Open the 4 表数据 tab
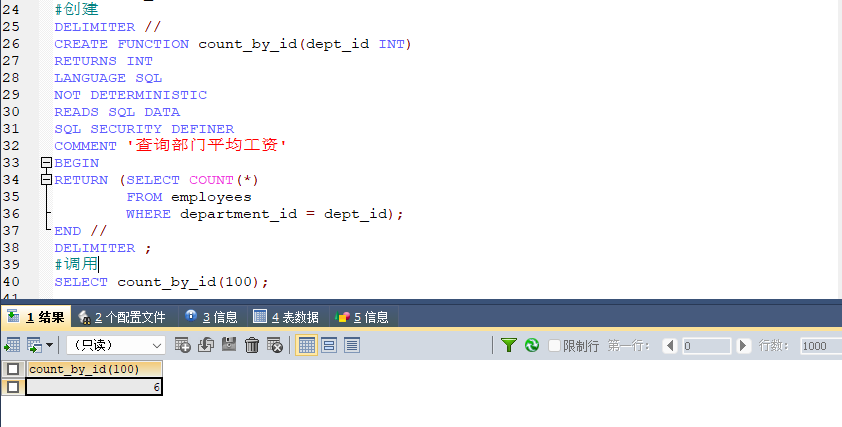 point(286,317)
